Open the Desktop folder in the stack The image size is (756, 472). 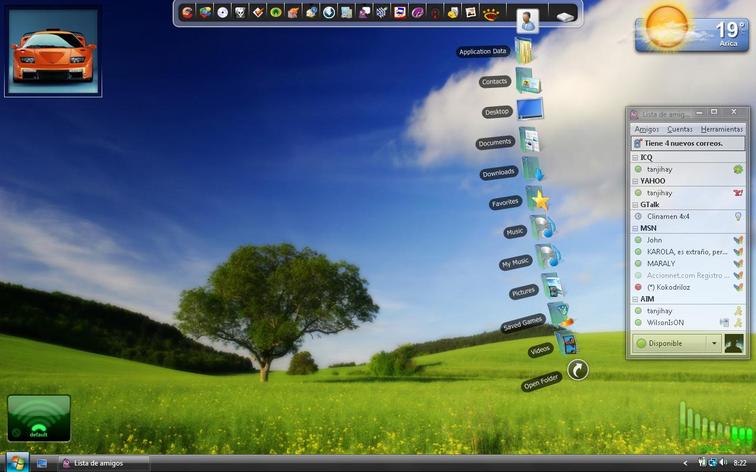(530, 109)
